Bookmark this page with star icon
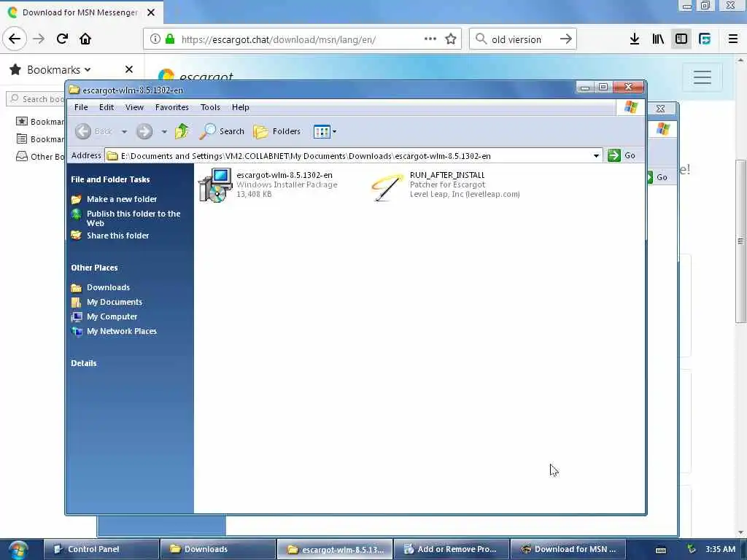 (451, 39)
